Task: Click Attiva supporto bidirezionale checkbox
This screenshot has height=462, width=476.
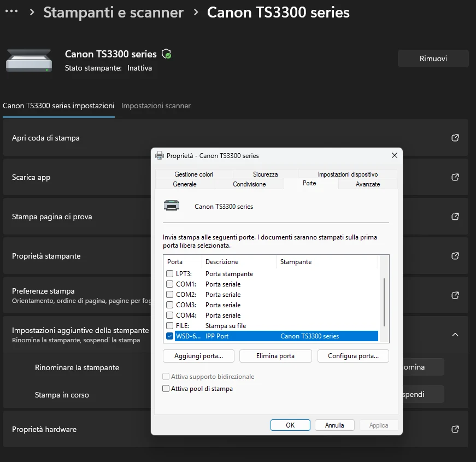Action: click(166, 376)
